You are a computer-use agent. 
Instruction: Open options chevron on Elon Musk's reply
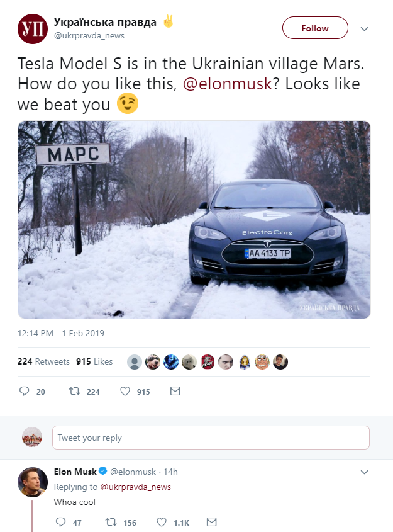[x=364, y=472]
